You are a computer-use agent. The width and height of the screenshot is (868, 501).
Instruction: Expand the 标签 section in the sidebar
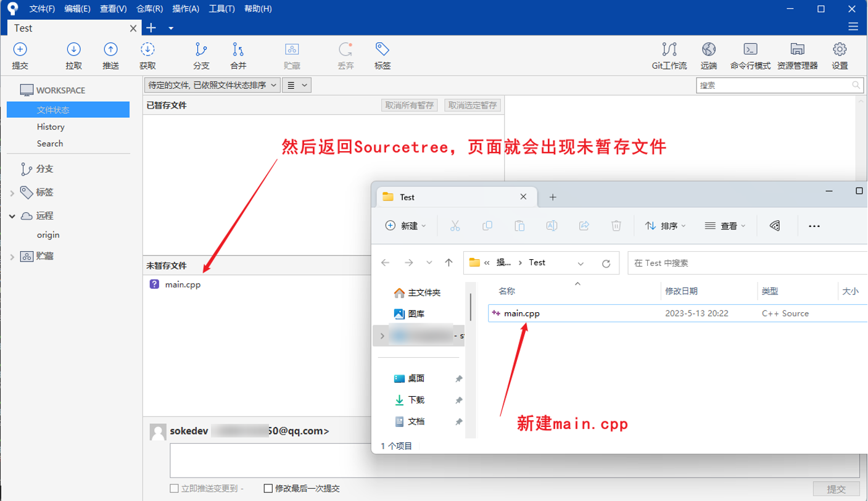tap(11, 192)
